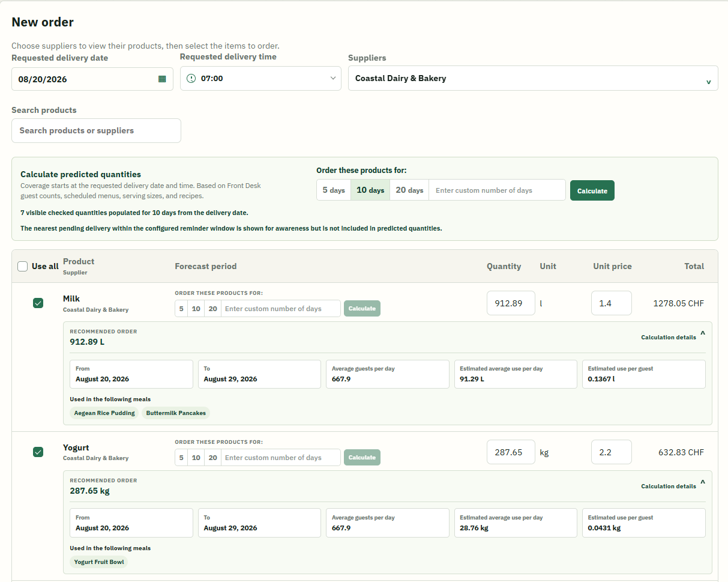Click the dark green Calculate button
This screenshot has height=582, width=728.
[592, 190]
